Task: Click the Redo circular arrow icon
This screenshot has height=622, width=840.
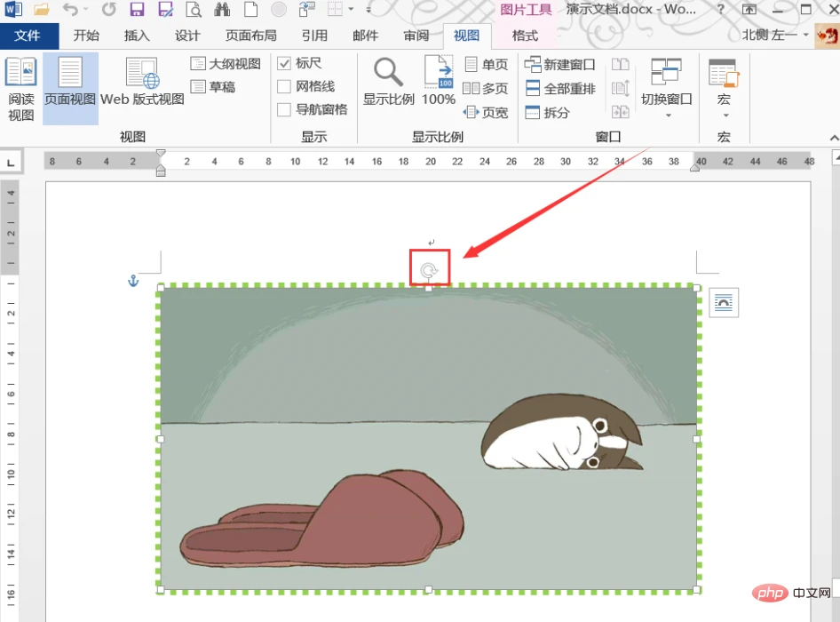Action: (x=108, y=9)
